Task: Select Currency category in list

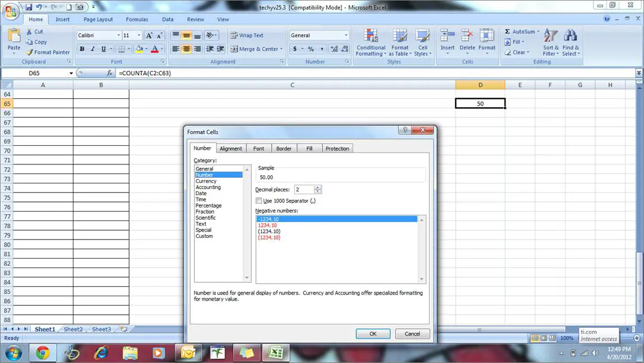Action: tap(206, 181)
